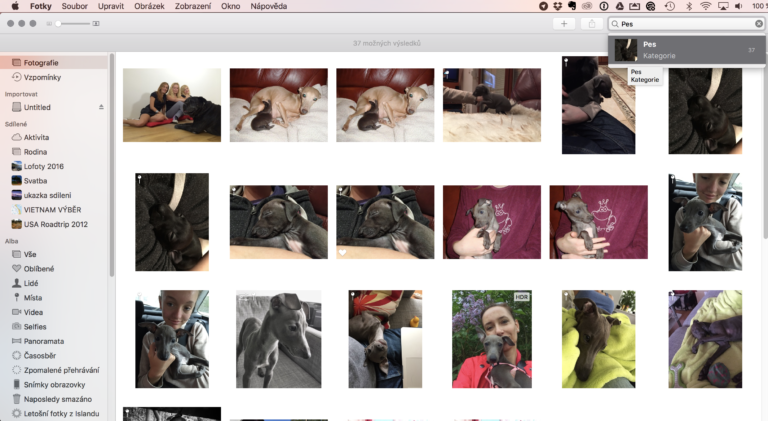Open the Lidé people album
The image size is (768, 421).
pos(34,283)
